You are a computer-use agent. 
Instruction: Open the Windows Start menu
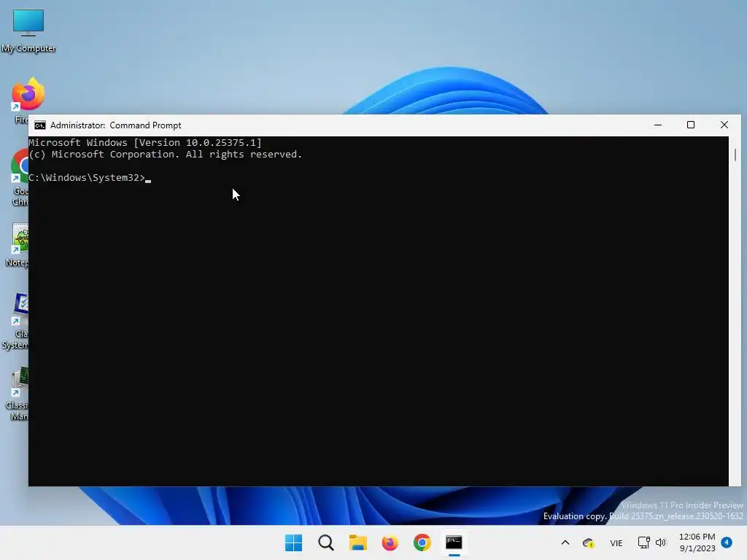tap(293, 542)
